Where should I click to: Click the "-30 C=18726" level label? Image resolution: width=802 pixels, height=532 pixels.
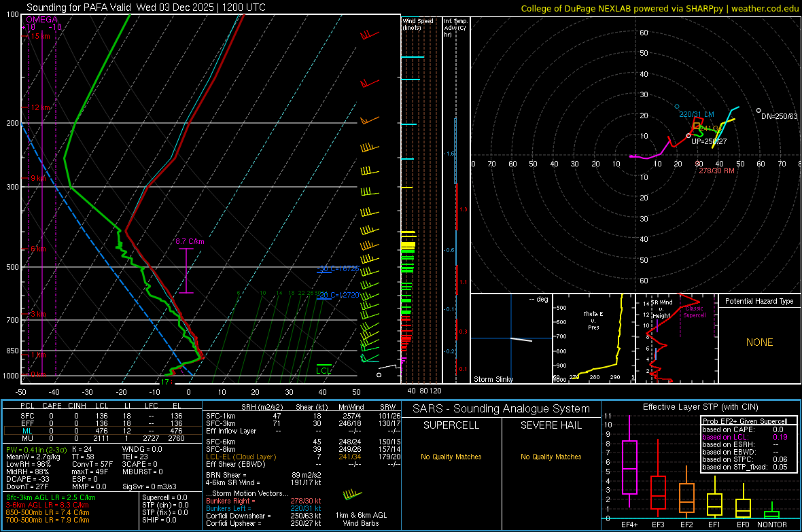point(338,268)
